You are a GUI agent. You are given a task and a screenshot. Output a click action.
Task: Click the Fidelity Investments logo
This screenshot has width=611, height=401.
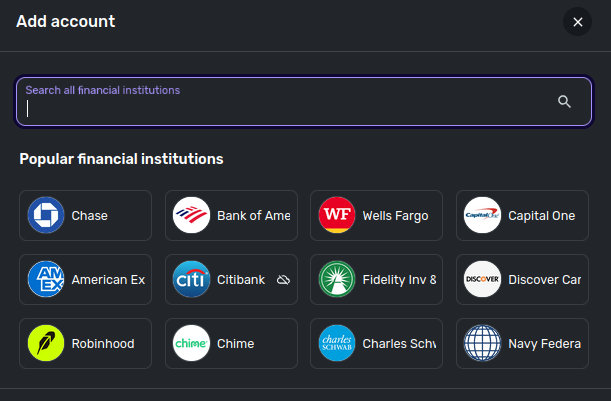coord(337,280)
